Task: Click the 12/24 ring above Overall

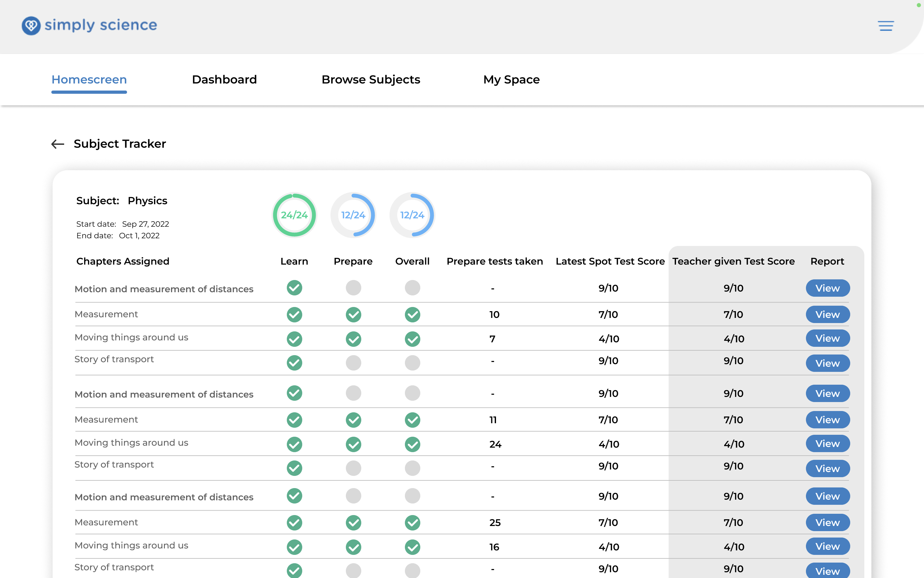Action: [x=412, y=215]
